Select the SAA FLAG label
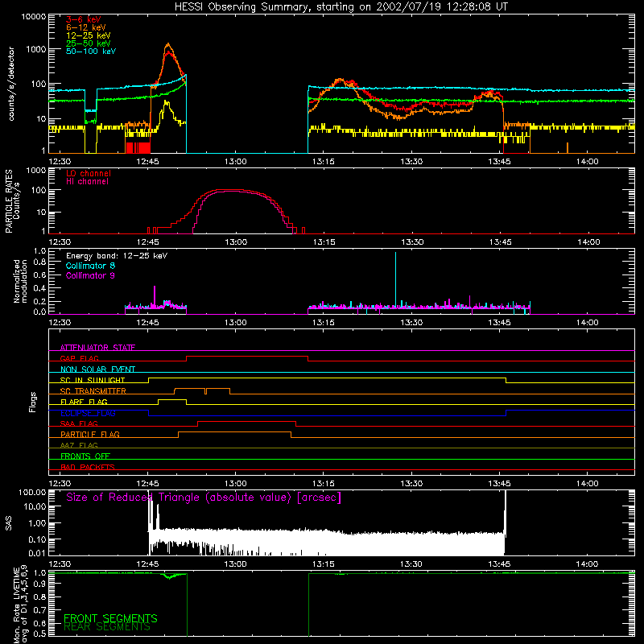 pos(79,423)
